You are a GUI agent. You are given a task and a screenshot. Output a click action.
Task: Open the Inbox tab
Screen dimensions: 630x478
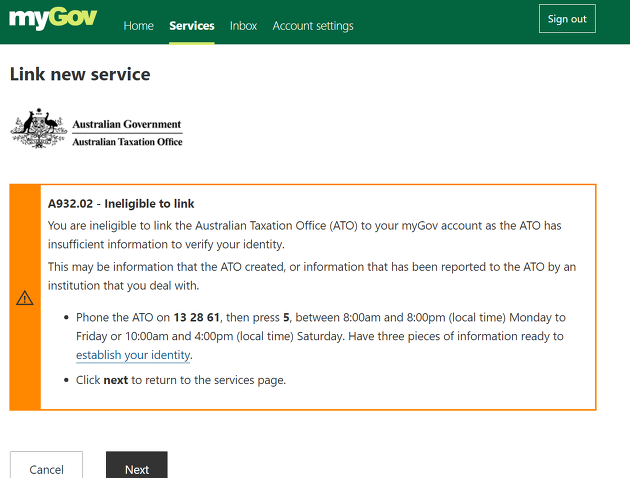click(x=243, y=26)
